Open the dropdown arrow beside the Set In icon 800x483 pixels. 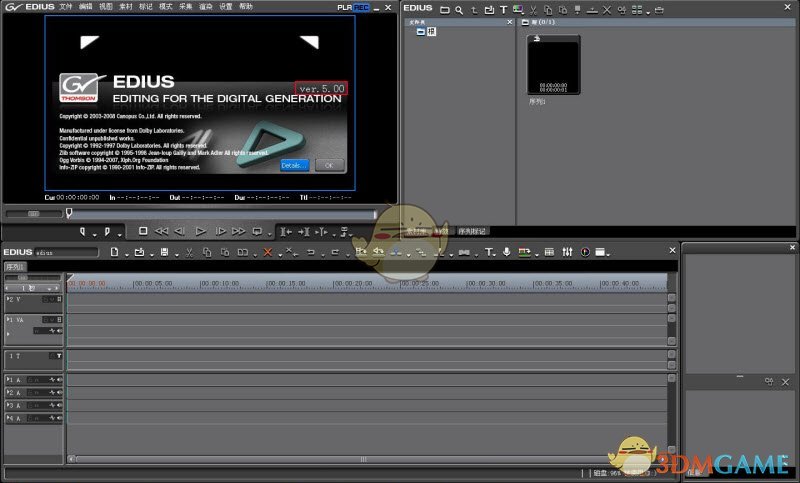click(x=95, y=235)
